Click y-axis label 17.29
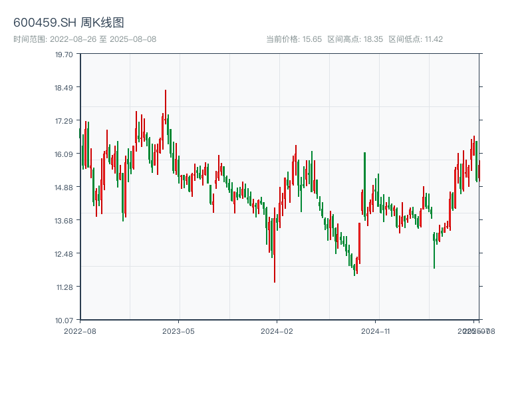 click(64, 121)
